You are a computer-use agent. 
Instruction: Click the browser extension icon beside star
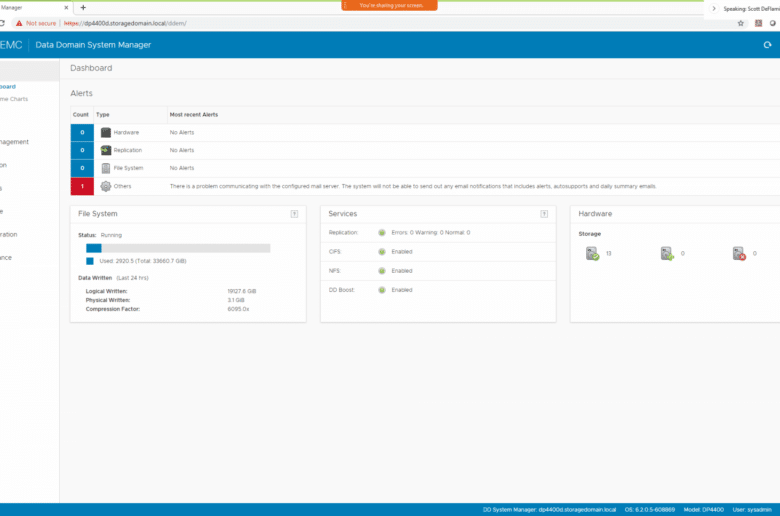pyautogui.click(x=758, y=23)
